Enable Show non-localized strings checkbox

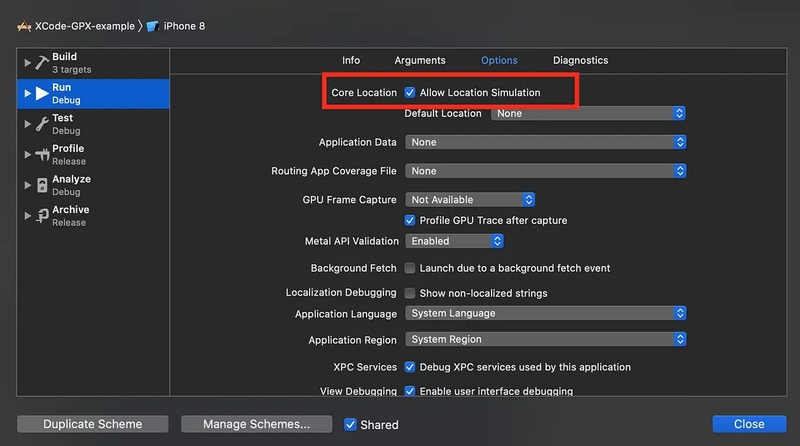(410, 293)
